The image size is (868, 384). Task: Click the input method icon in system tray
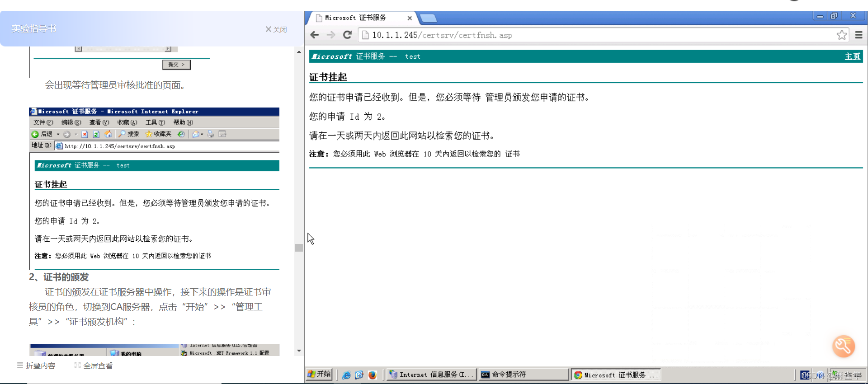805,375
